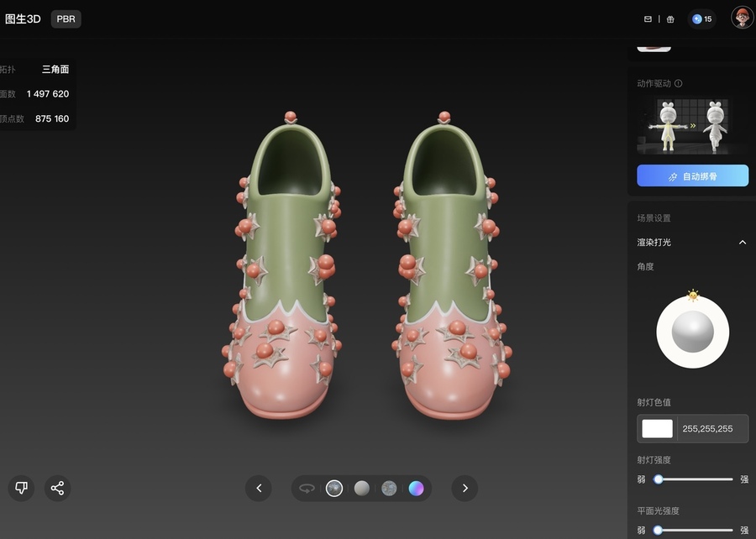Viewport: 756px width, 539px height.
Task: Click the white spotlight color swatch
Action: (x=657, y=428)
